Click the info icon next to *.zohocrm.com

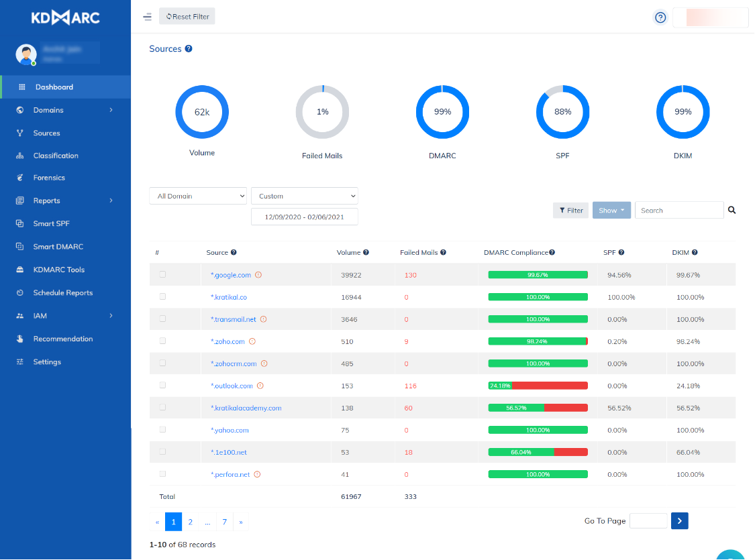click(264, 363)
